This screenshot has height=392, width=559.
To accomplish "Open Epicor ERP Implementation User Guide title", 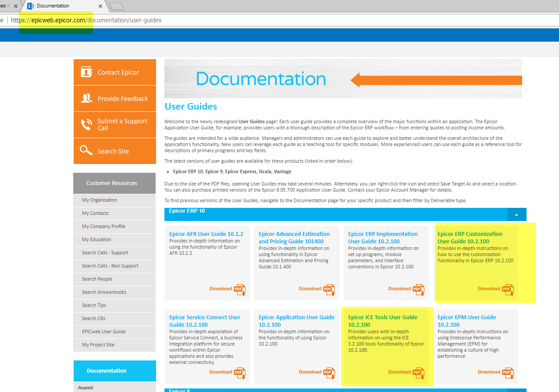I will pyautogui.click(x=383, y=238).
